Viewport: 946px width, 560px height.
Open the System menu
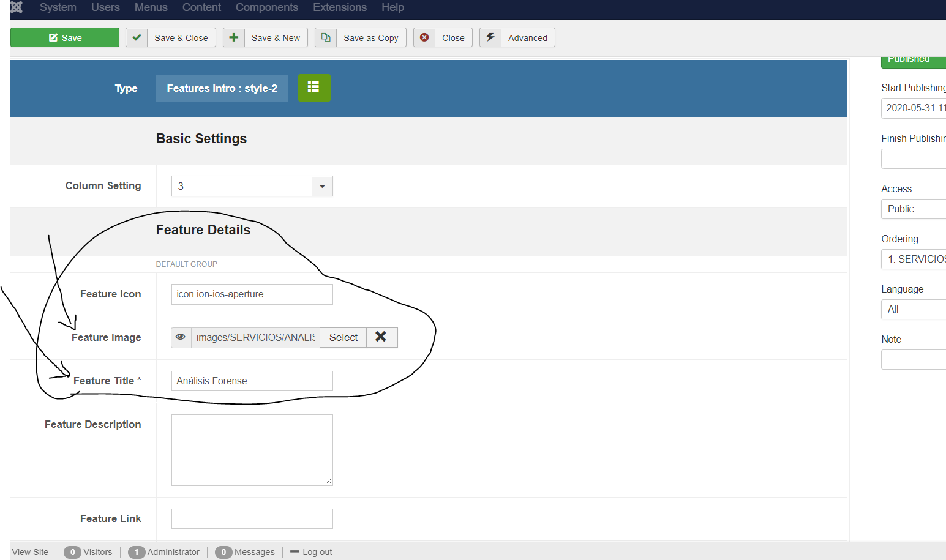tap(58, 7)
